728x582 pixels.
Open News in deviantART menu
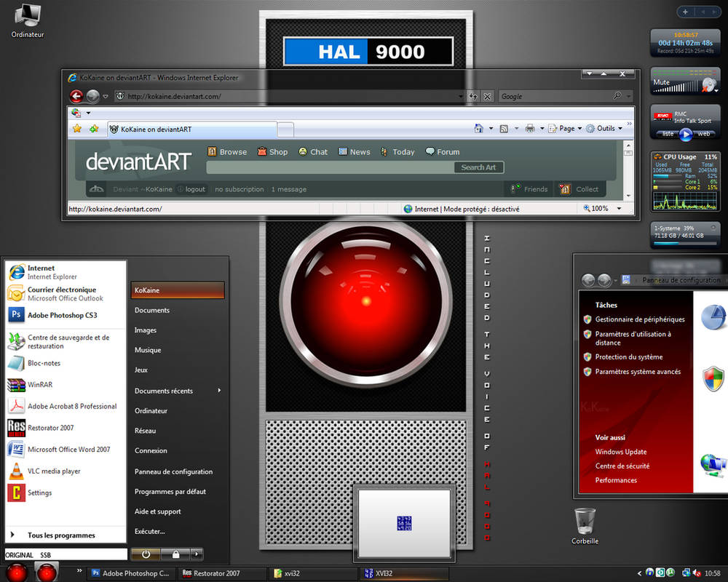[x=355, y=152]
